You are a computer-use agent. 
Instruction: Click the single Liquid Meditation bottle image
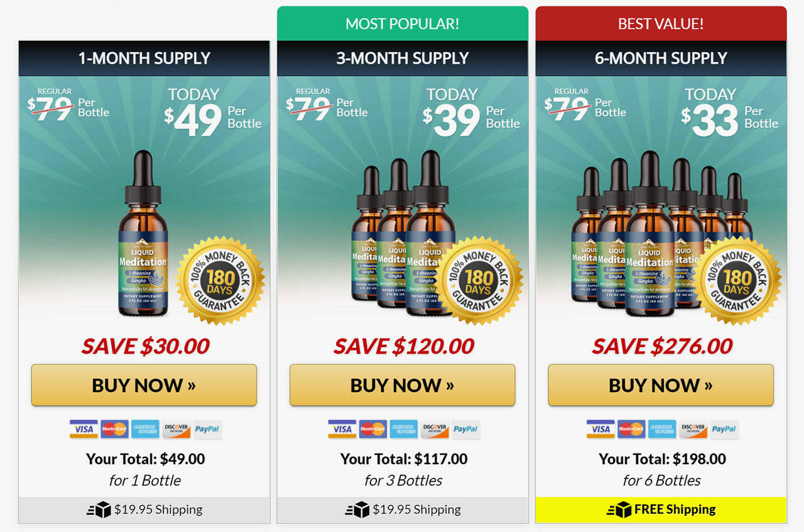pos(143,233)
